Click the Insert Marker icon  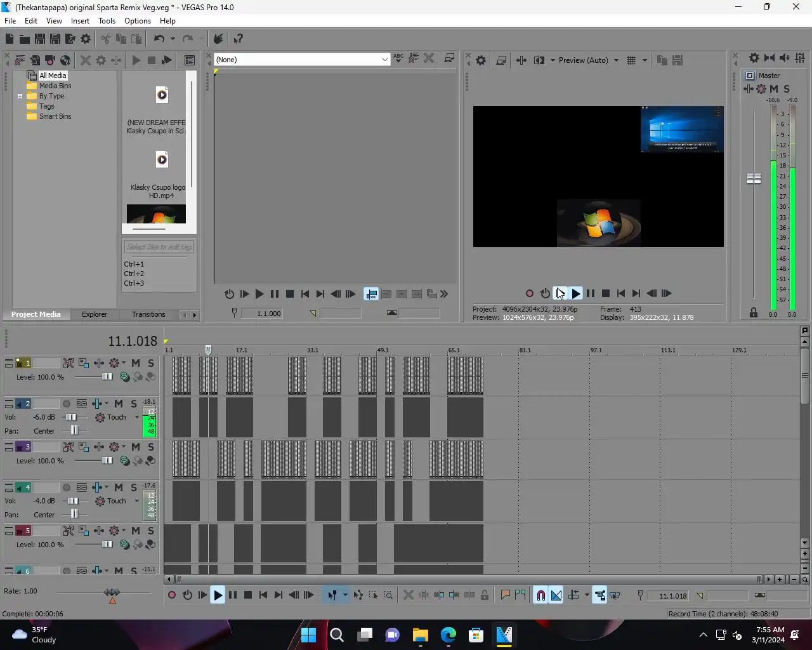(x=505, y=595)
